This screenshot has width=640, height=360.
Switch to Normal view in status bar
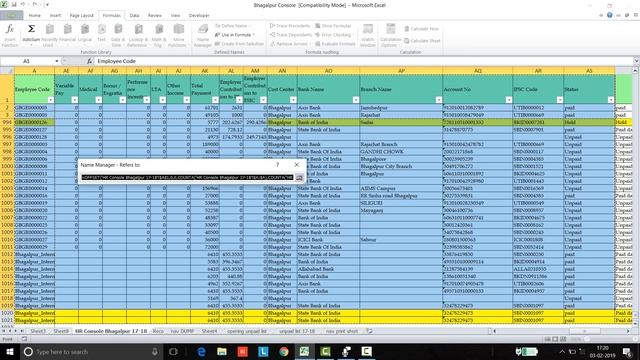[547, 339]
